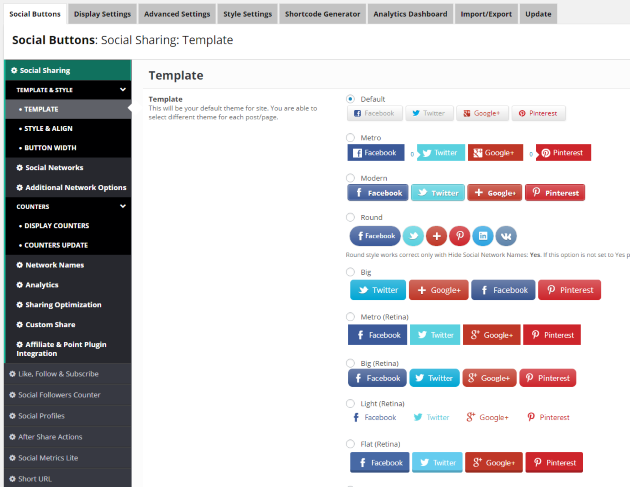Image resolution: width=630 pixels, height=487 pixels.
Task: Open the Update tab
Action: (x=538, y=14)
